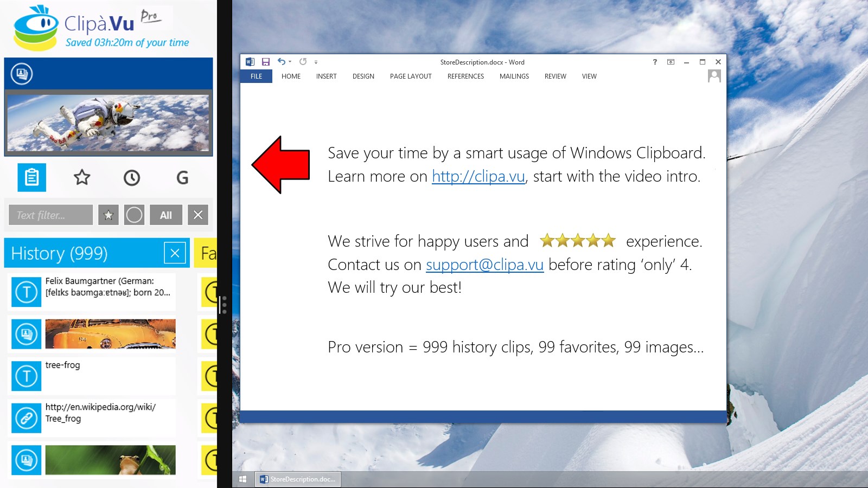Clear the text filter with X
Viewport: 868px width, 488px height.
pos(198,215)
